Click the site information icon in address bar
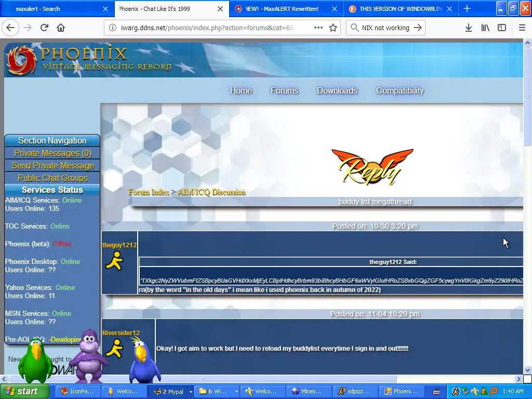The image size is (532, 399). [112, 28]
